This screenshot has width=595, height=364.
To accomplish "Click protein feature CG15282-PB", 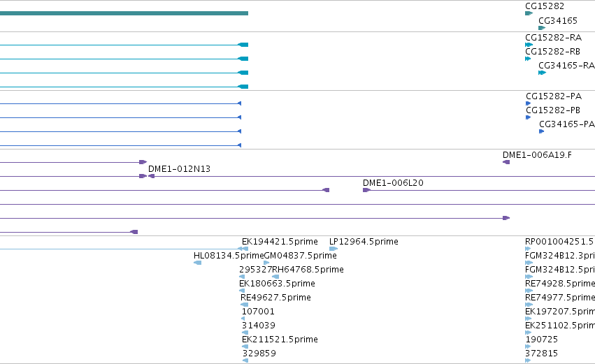I will click(553, 110).
